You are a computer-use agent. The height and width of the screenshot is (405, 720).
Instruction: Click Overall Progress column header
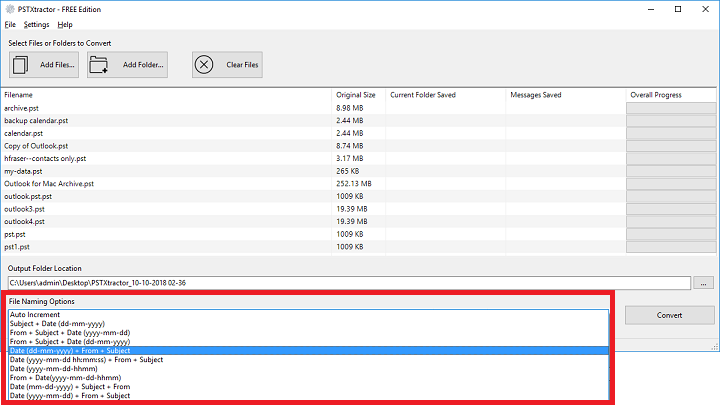click(x=671, y=95)
